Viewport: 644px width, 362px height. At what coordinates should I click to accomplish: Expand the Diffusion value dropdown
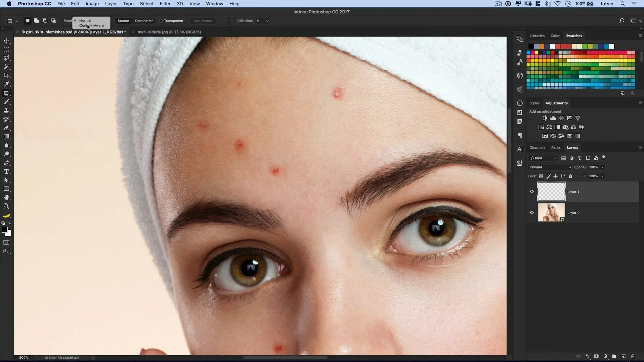[x=267, y=21]
